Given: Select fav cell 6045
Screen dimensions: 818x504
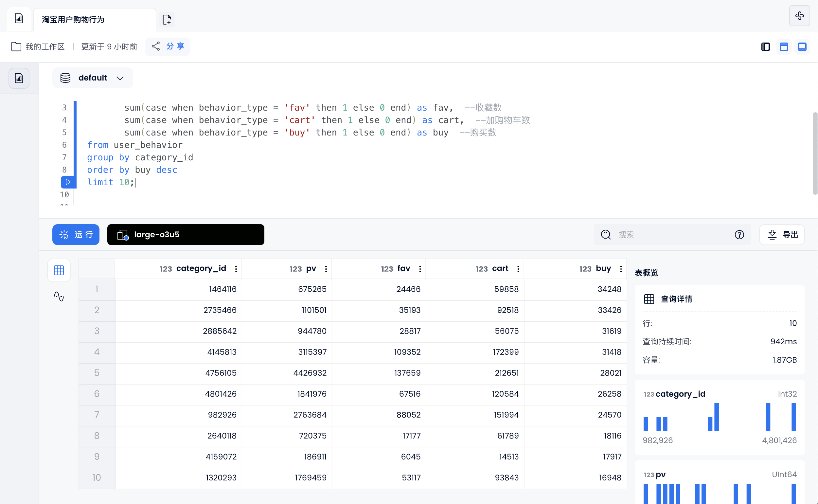Looking at the screenshot, I should click(379, 457).
